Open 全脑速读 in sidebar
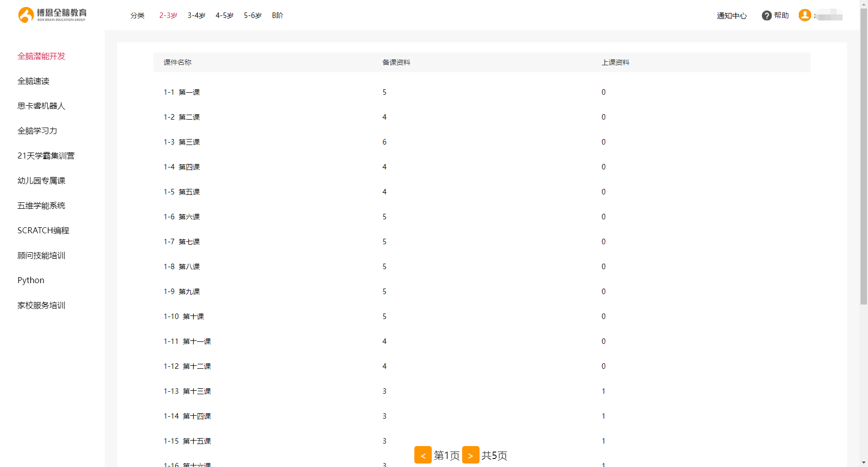The height and width of the screenshot is (467, 868). (x=33, y=81)
